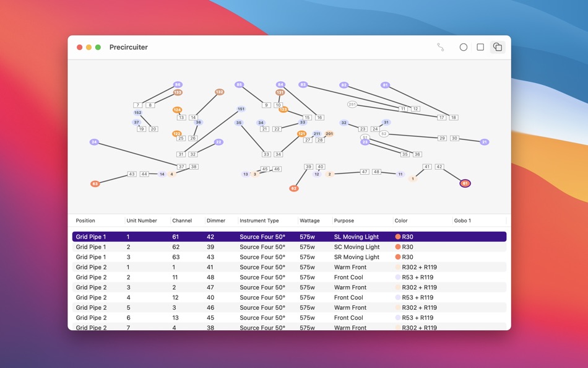Click dimmer value 45 in table
The width and height of the screenshot is (588, 368).
210,318
